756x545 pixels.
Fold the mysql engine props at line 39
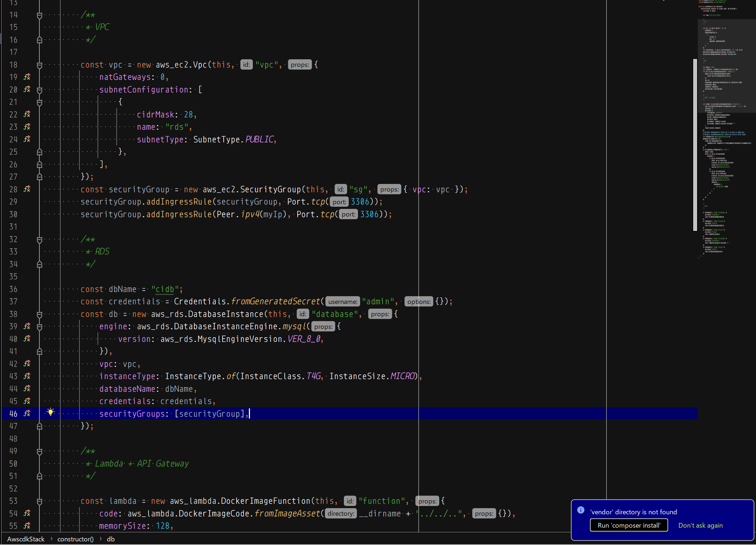pyautogui.click(x=40, y=327)
